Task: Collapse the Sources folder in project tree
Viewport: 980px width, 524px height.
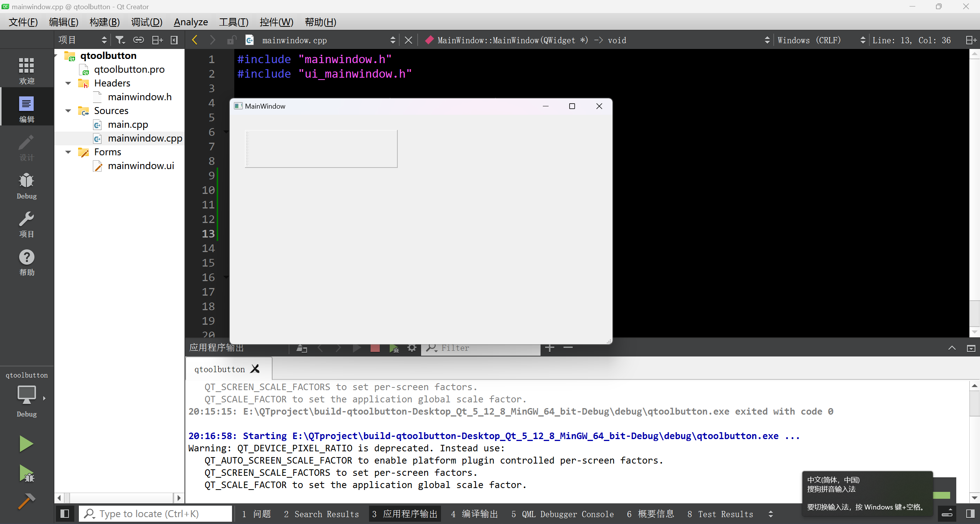Action: click(68, 111)
